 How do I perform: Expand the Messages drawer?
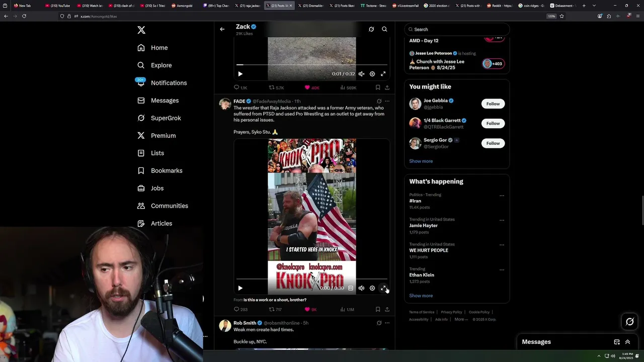(627, 342)
